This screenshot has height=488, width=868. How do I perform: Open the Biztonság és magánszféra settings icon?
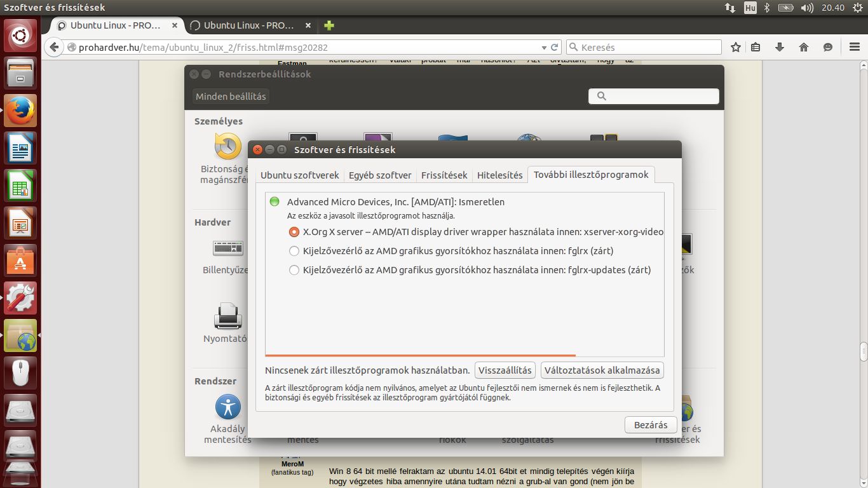click(x=227, y=146)
